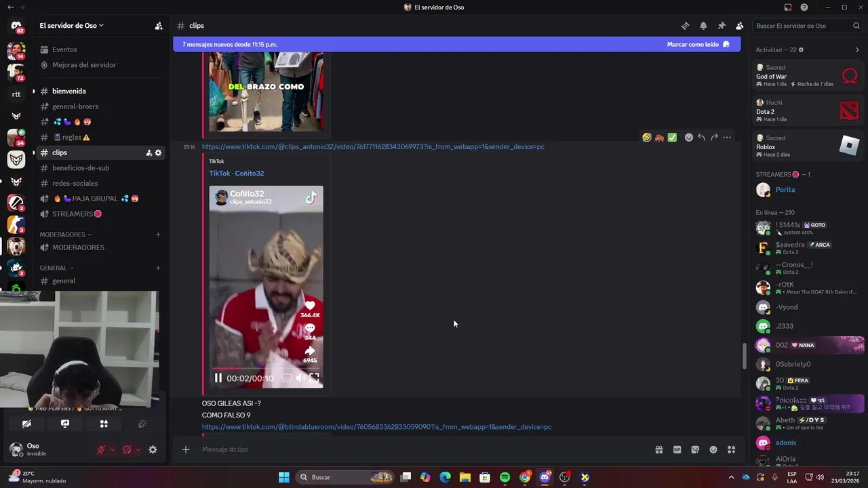
Task: Open the soundboard button
Action: [142, 424]
